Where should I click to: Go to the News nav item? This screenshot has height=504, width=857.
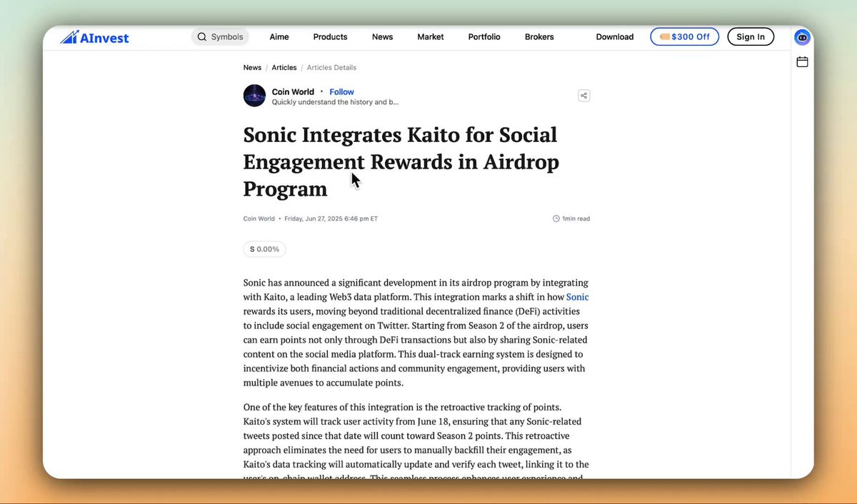(382, 37)
